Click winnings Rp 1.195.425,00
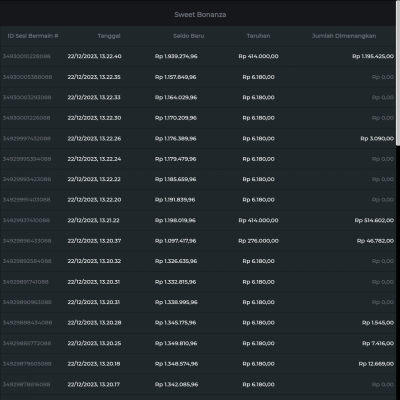The width and height of the screenshot is (400, 400). [373, 56]
